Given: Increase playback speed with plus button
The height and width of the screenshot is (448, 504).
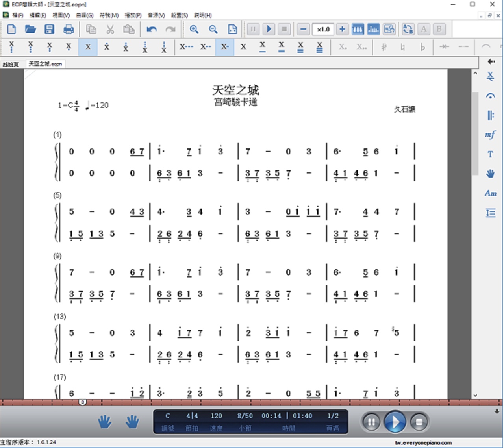Looking at the screenshot, I should pyautogui.click(x=342, y=29).
